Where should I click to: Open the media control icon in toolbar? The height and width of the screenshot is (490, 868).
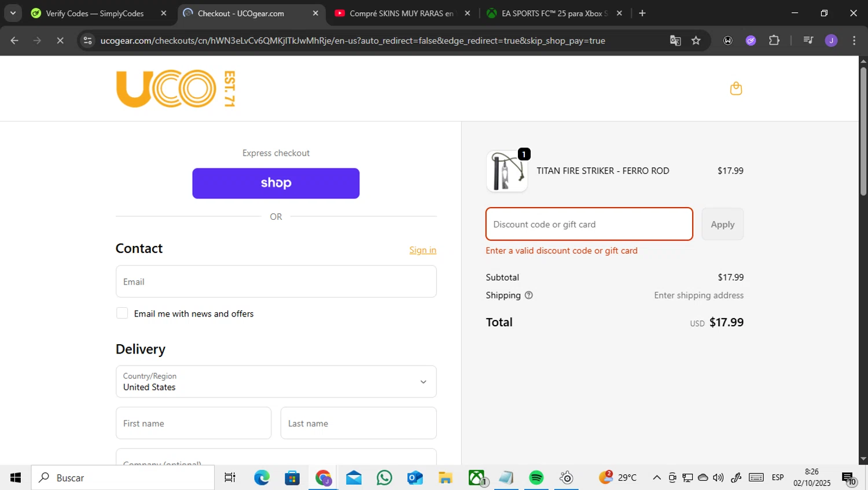808,40
